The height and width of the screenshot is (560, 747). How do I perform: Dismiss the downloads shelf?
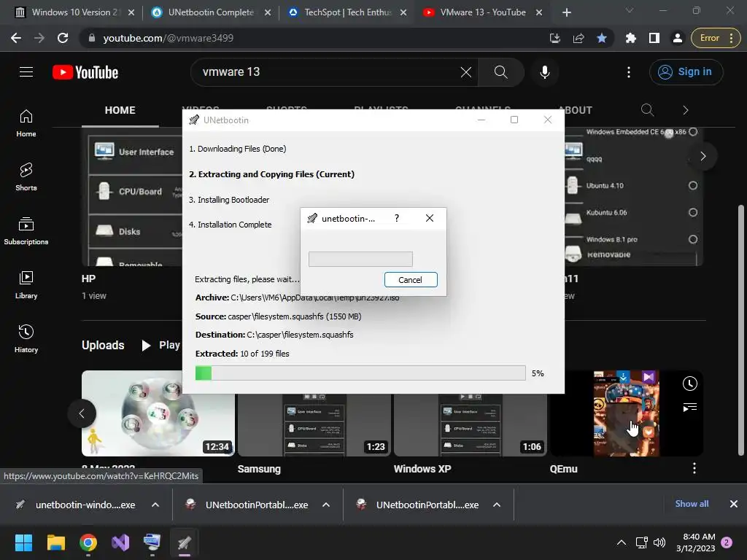(x=734, y=503)
